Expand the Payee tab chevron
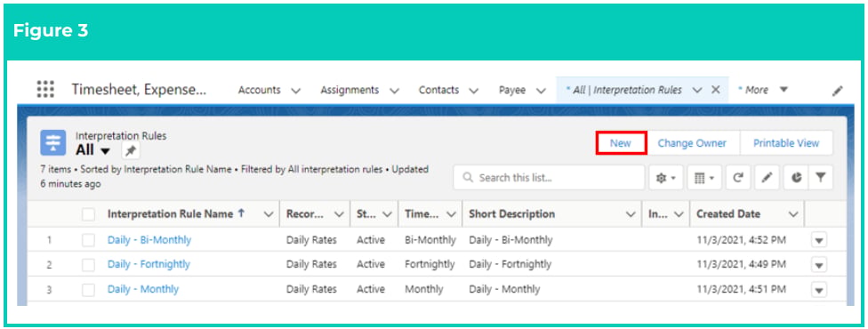Viewport: 868px width, 329px height. pyautogui.click(x=541, y=91)
